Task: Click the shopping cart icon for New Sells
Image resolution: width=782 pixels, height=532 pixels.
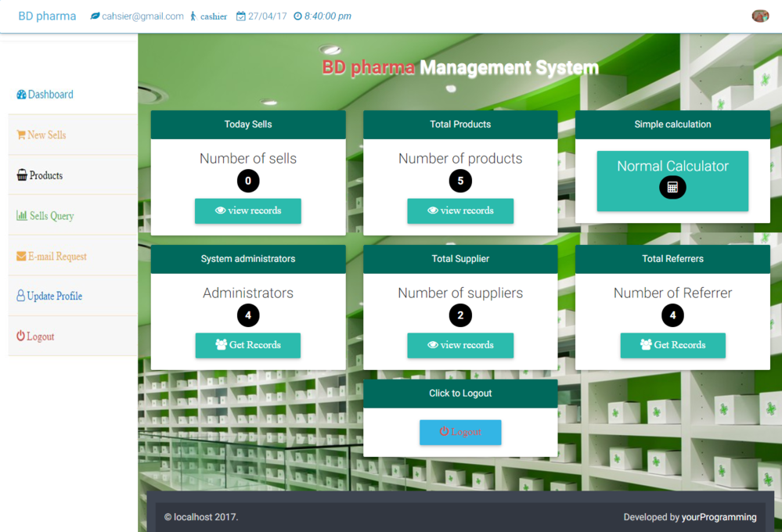Action: pos(21,135)
